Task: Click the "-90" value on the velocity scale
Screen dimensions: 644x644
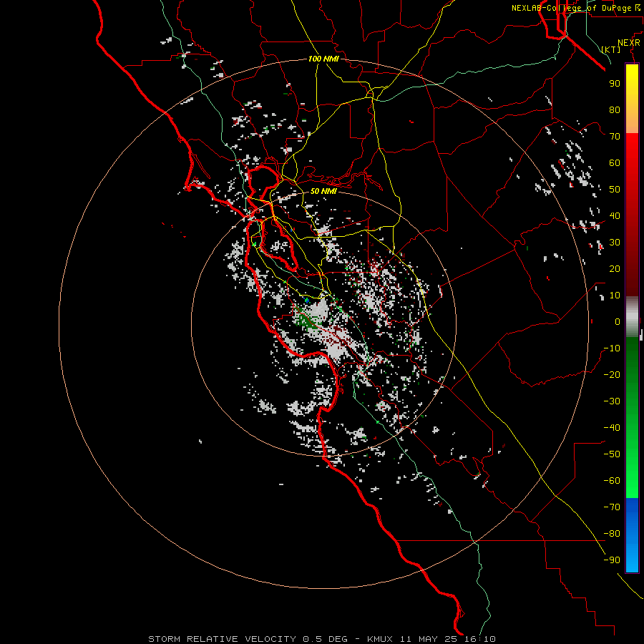Action: (612, 560)
